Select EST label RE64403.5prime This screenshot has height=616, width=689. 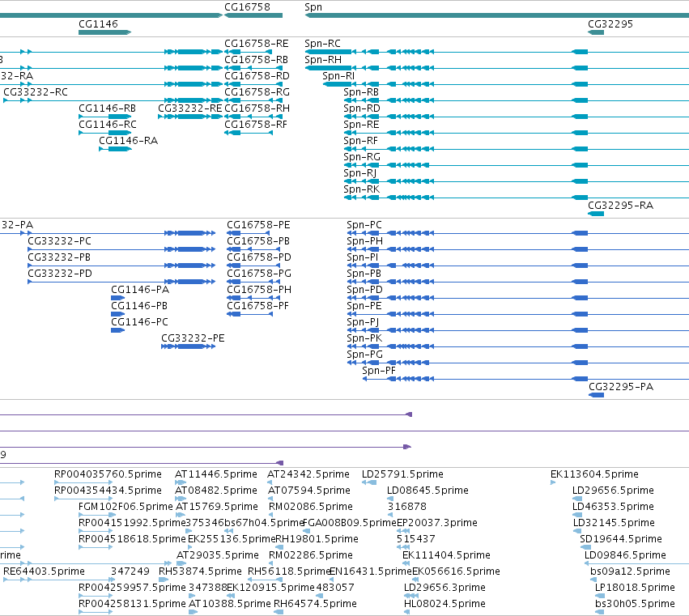click(44, 571)
